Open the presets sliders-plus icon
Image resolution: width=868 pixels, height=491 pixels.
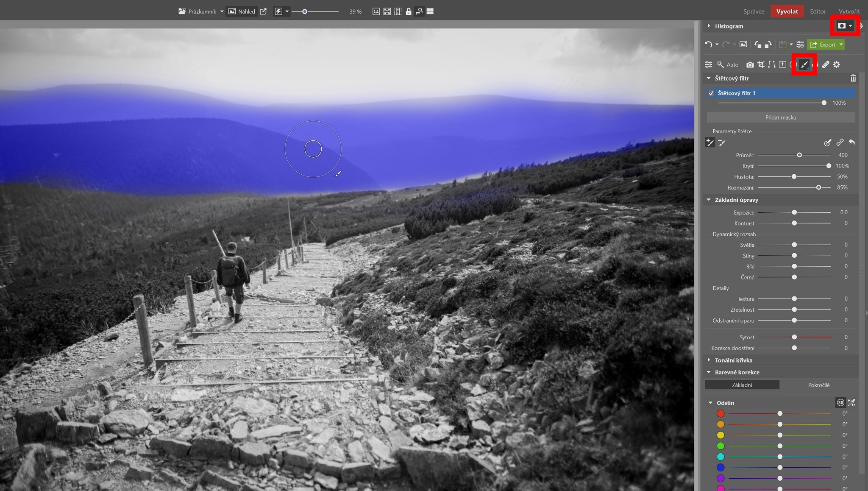[x=800, y=44]
